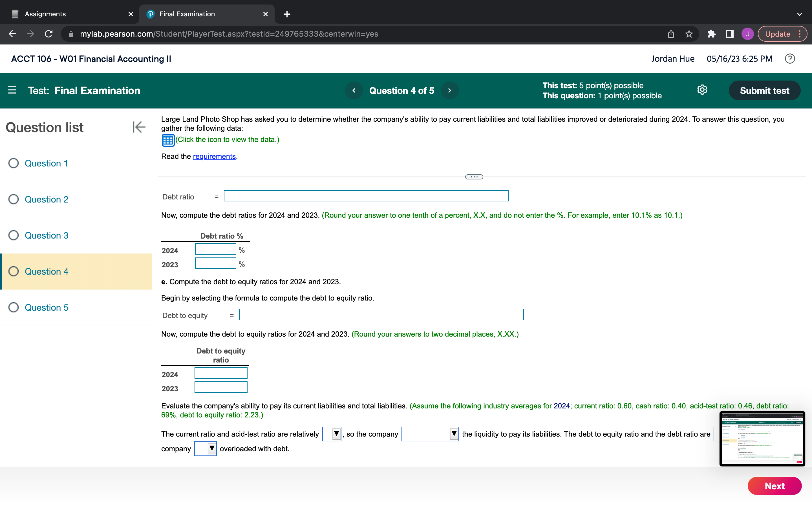The height and width of the screenshot is (507, 812).
Task: Switch to Final Examination tab
Action: tap(187, 14)
